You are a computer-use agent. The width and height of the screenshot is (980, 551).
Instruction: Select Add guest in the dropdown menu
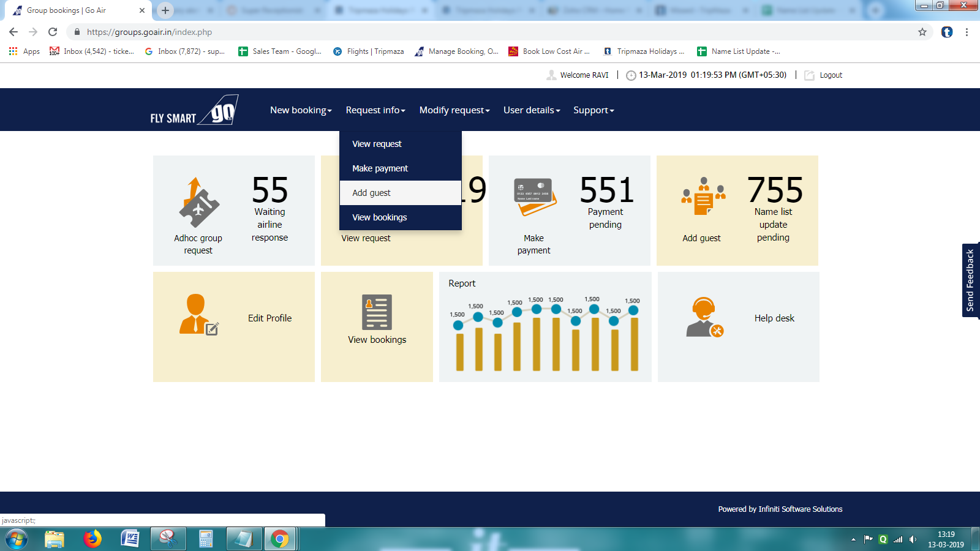click(x=401, y=193)
